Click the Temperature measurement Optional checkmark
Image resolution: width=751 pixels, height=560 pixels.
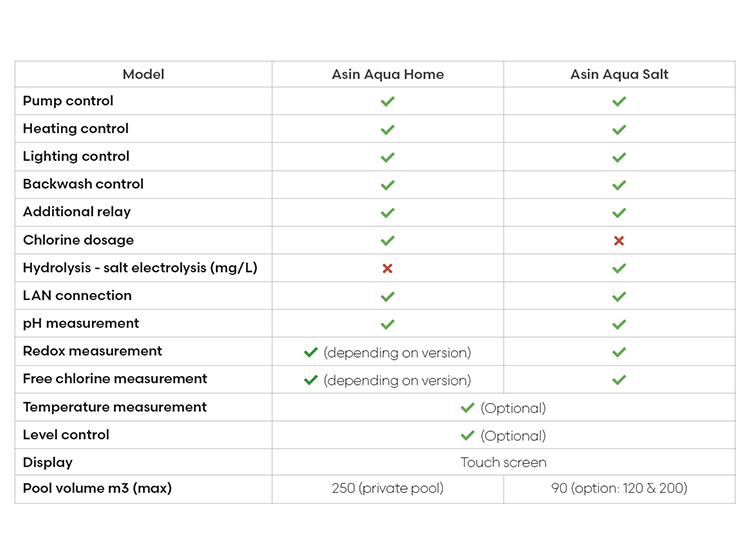(467, 408)
